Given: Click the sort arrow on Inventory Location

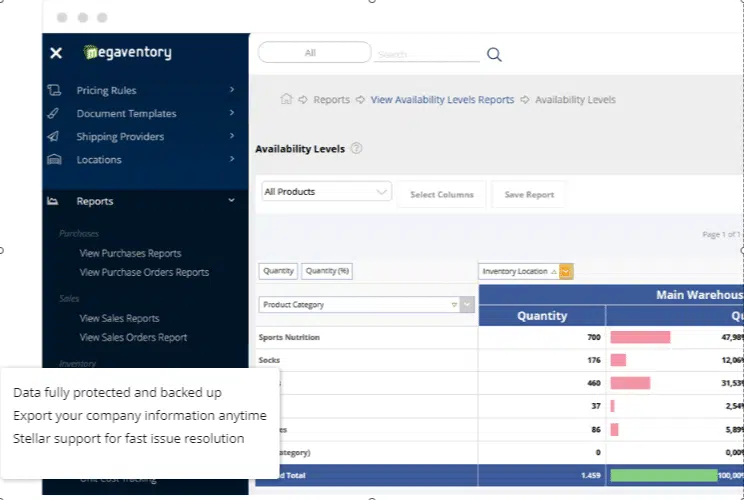Looking at the screenshot, I should coord(554,271).
